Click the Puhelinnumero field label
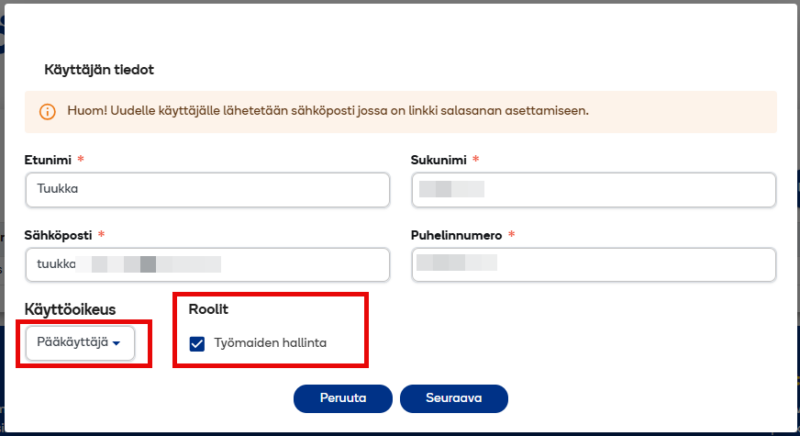Screen dimensions: 800x436 tap(455, 236)
